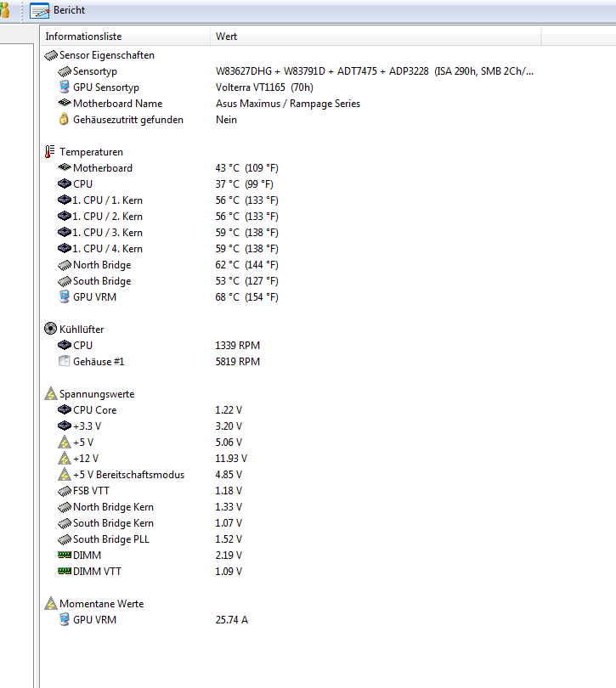Select the W83627DHG sensor type value
This screenshot has height=688, width=616.
tap(375, 71)
